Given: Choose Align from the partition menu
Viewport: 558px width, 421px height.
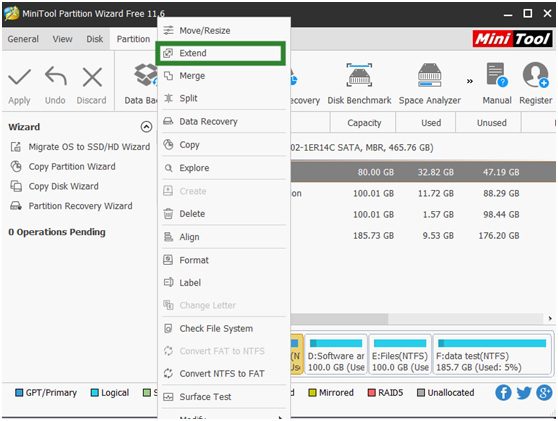Looking at the screenshot, I should point(223,237).
